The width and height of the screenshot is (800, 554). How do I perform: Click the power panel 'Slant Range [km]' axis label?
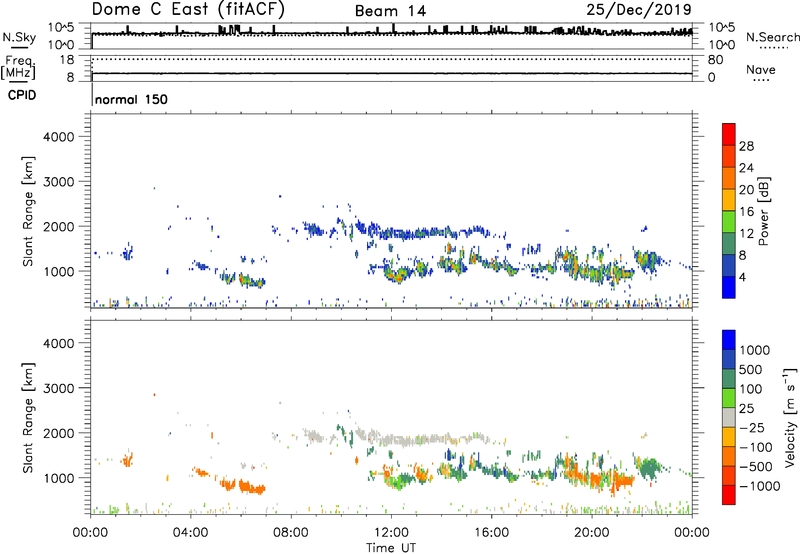[28, 211]
